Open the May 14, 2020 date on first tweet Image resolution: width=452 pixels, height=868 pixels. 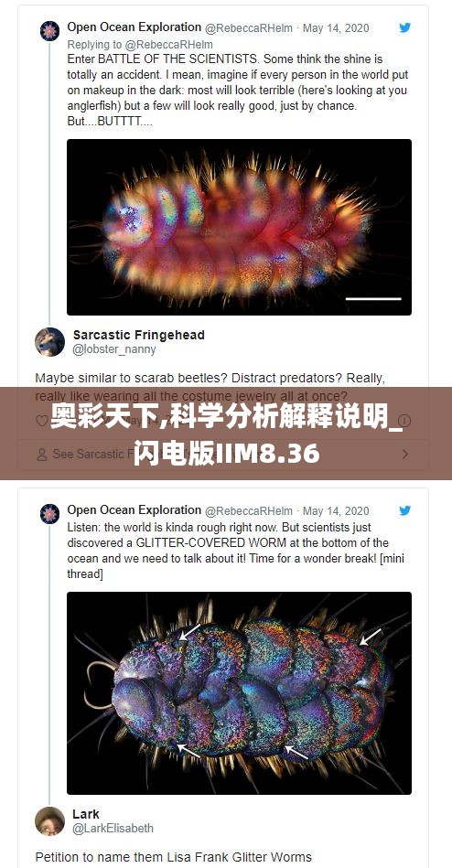(336, 28)
